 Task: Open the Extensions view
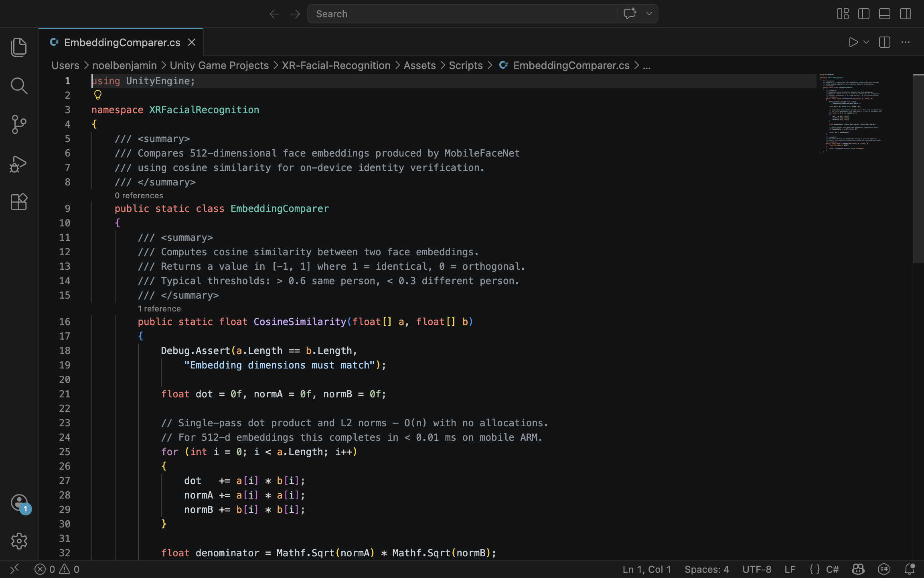pyautogui.click(x=19, y=202)
